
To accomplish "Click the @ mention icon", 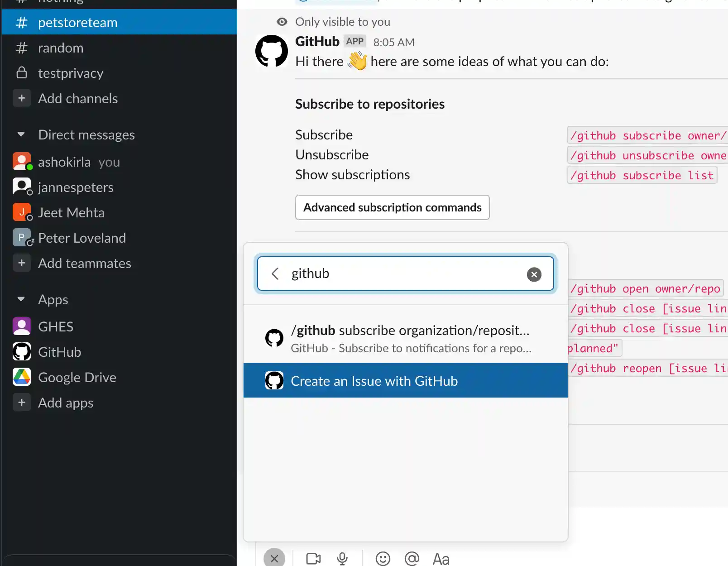I will 412,559.
